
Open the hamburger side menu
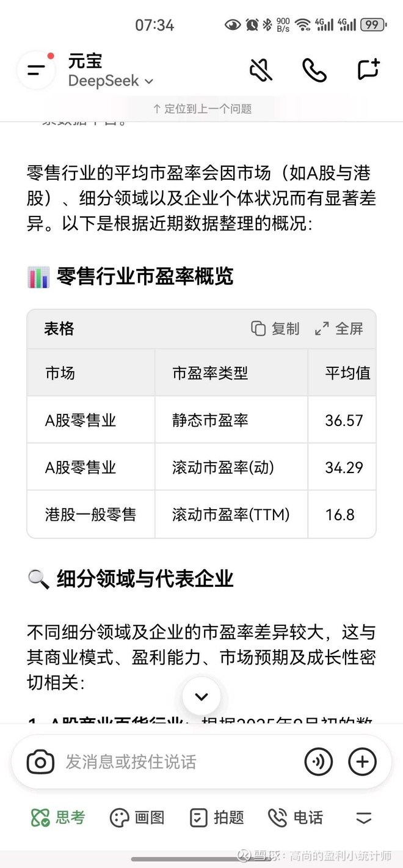coord(37,70)
